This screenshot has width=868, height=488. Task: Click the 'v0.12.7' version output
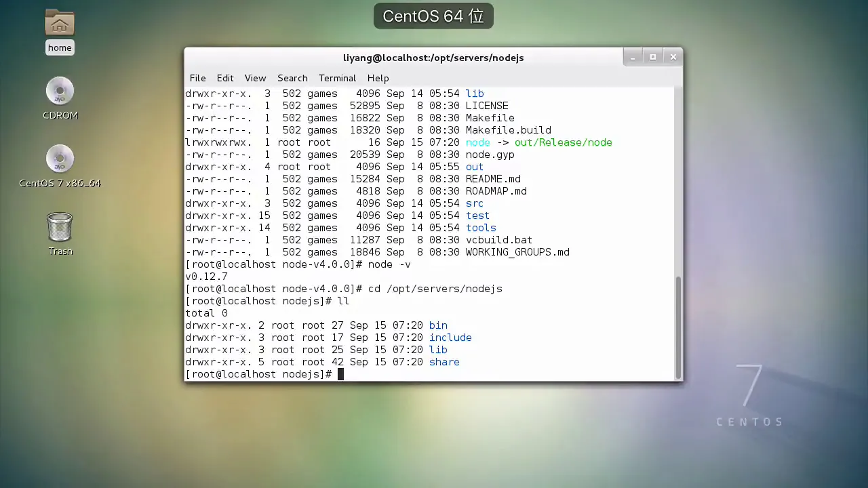click(x=207, y=277)
